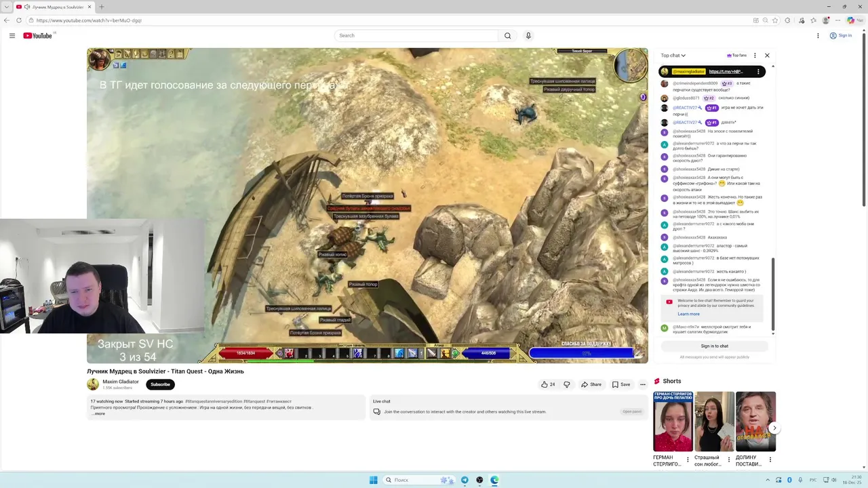Open the YouTube guide hamburger menu

click(x=12, y=35)
